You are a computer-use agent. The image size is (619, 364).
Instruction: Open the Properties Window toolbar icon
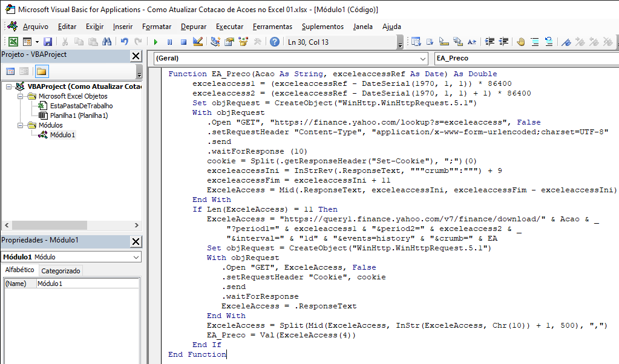point(229,42)
